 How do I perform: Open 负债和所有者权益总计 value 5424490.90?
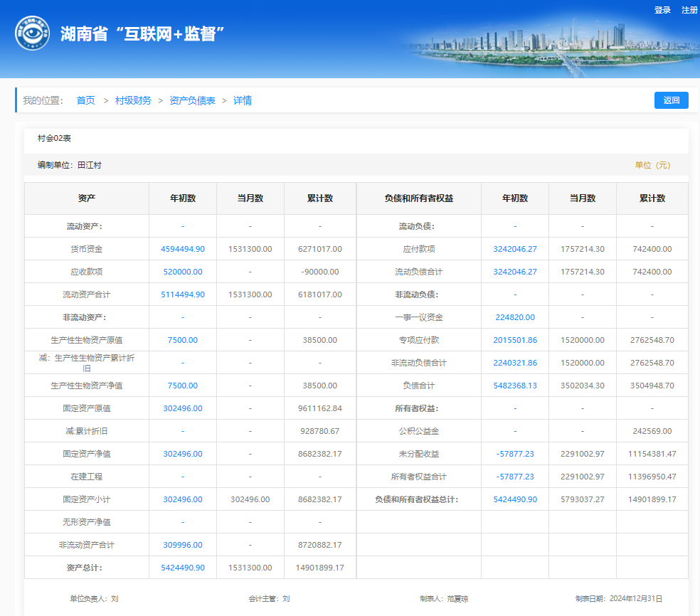click(515, 499)
